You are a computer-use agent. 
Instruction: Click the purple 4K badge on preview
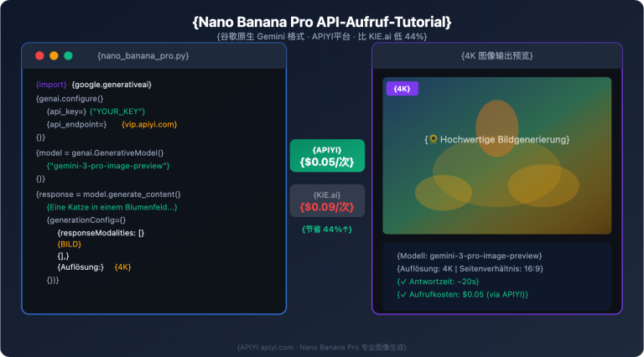click(x=402, y=89)
